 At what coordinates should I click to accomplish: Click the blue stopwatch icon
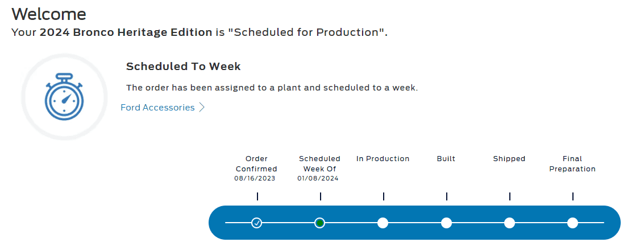[64, 97]
